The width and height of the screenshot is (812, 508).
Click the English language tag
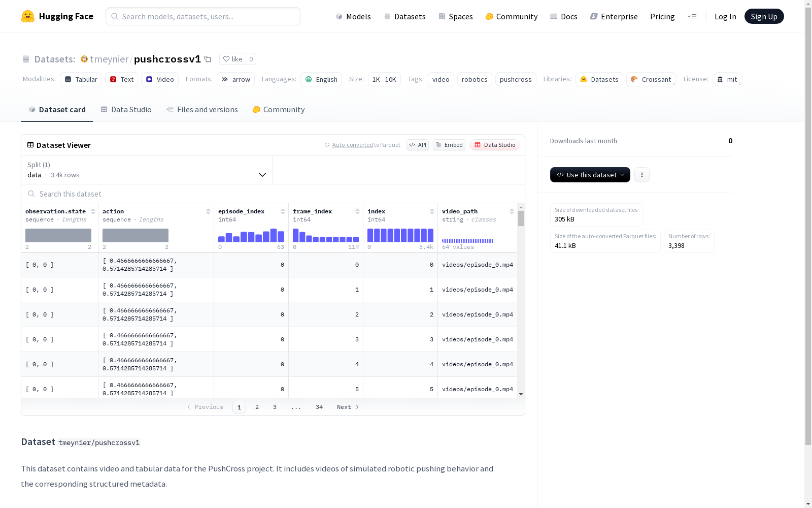321,79
